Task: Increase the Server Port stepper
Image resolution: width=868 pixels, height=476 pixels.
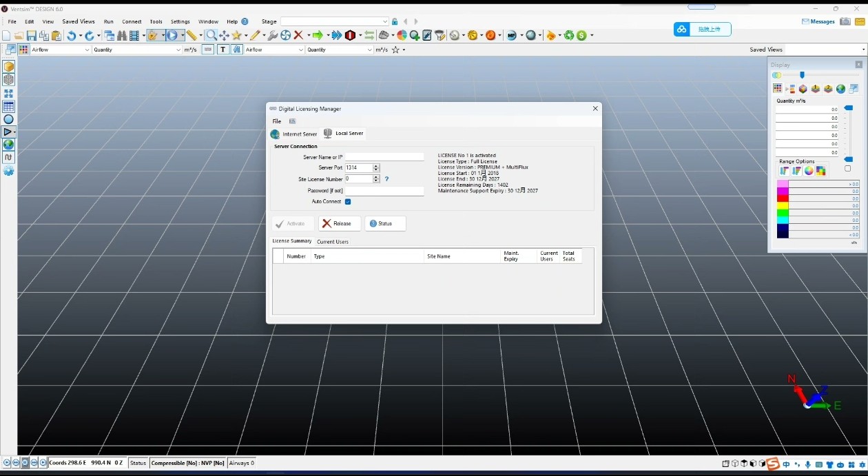Action: pyautogui.click(x=376, y=166)
